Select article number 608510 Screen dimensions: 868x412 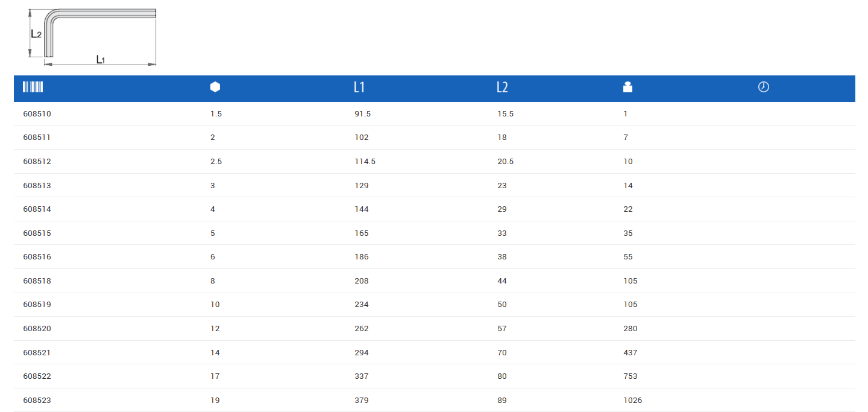(37, 113)
